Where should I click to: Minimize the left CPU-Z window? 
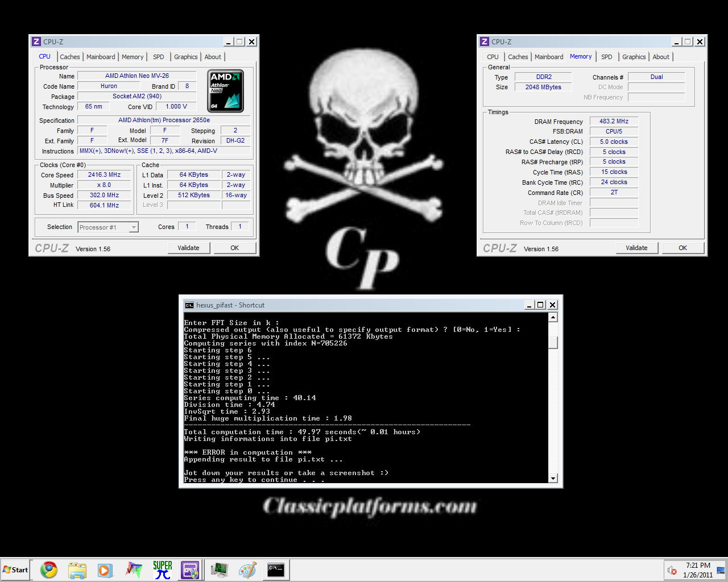point(229,41)
